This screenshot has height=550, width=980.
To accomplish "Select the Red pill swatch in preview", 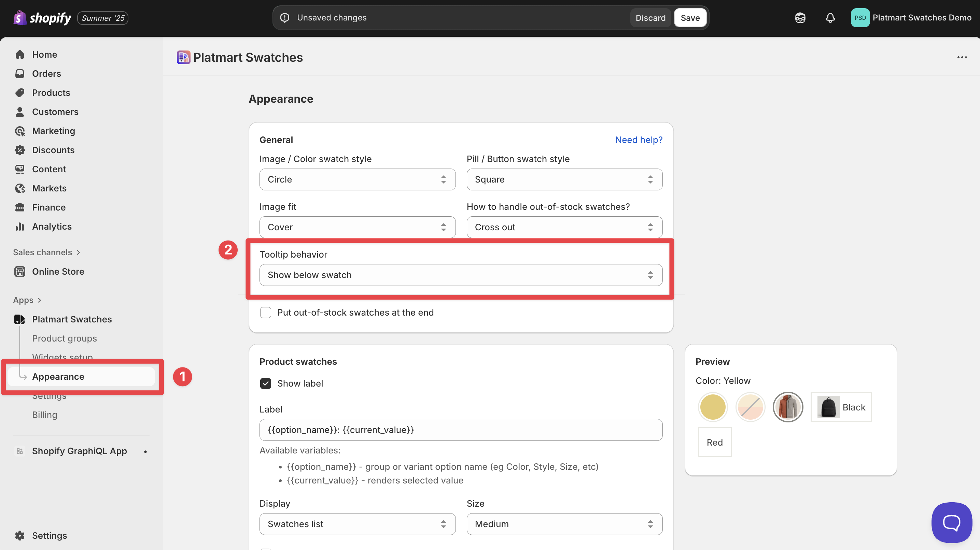I will (714, 443).
